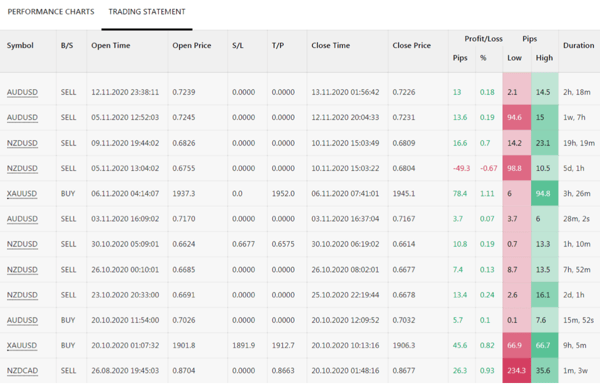Image resolution: width=600 pixels, height=385 pixels.
Task: Open NZDUSD link opened 09.11.2020 19:44:02
Action: [22, 143]
